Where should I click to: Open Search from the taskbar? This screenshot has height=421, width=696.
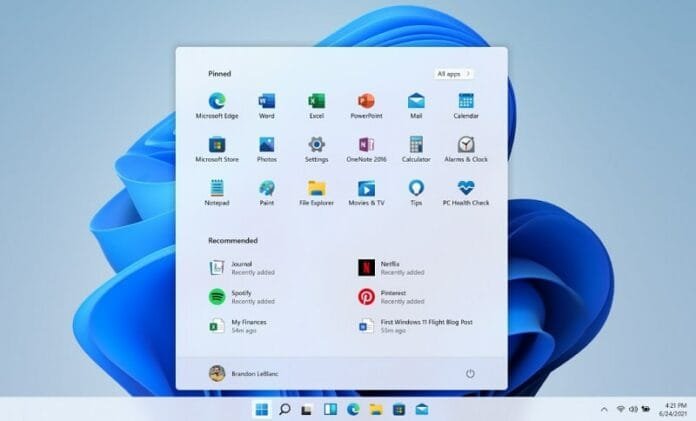(285, 409)
